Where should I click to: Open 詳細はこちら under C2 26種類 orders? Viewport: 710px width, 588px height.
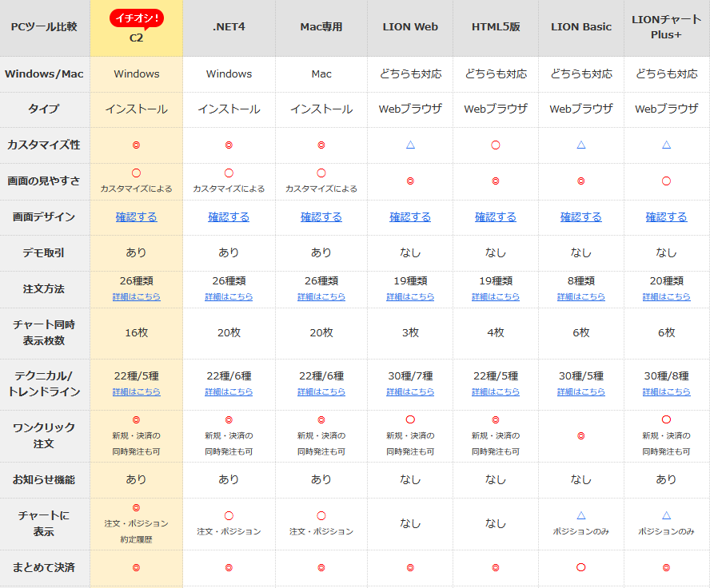[136, 296]
